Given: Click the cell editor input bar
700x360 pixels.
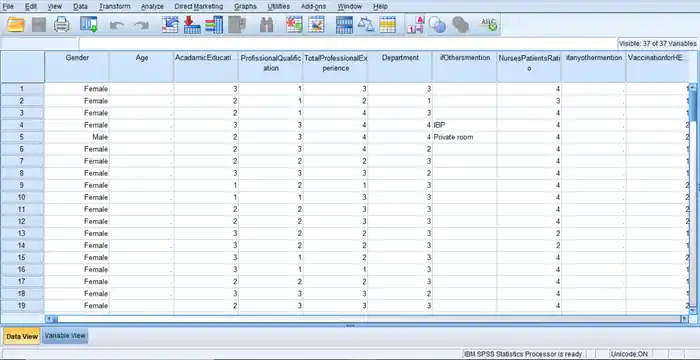Looking at the screenshot, I should [348, 43].
